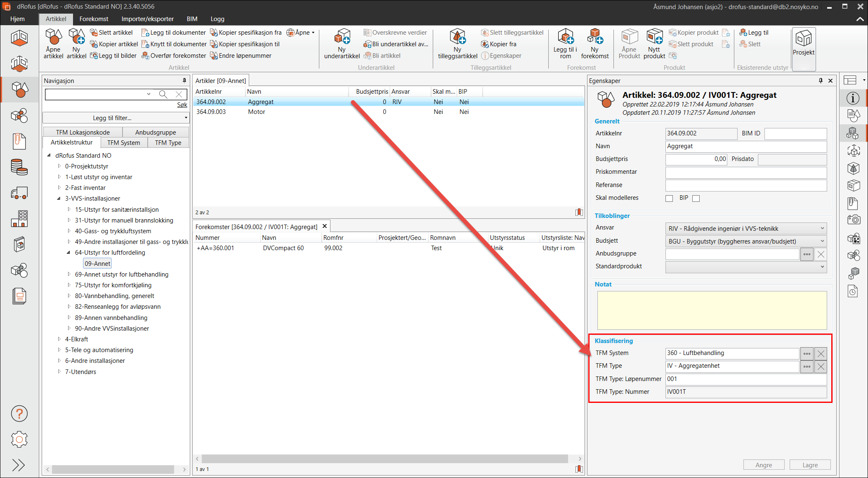Switch to TFM System navigation tab
The width and height of the screenshot is (868, 478).
(123, 142)
